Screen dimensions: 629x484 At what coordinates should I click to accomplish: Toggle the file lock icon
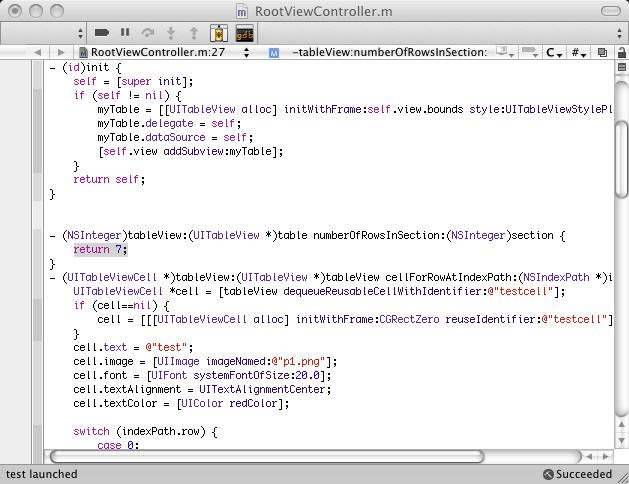(x=621, y=53)
